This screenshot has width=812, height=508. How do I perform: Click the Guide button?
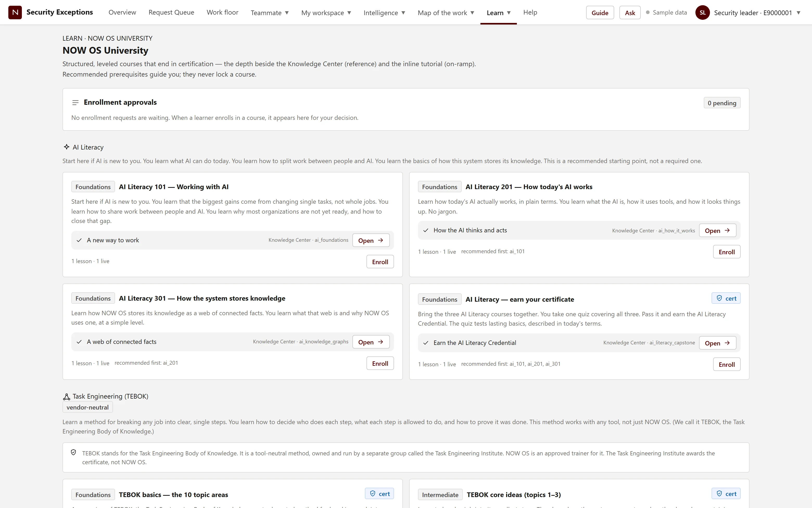(x=600, y=13)
